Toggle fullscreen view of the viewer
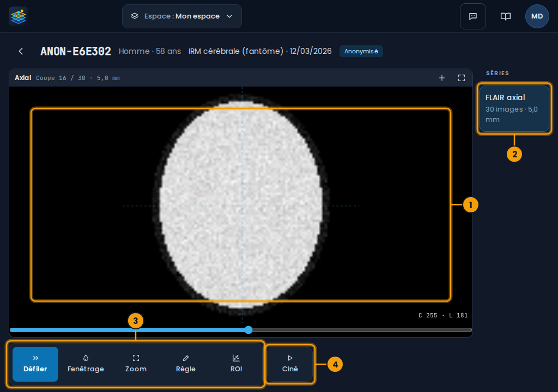Viewport: 558px width, 392px height. [x=461, y=78]
